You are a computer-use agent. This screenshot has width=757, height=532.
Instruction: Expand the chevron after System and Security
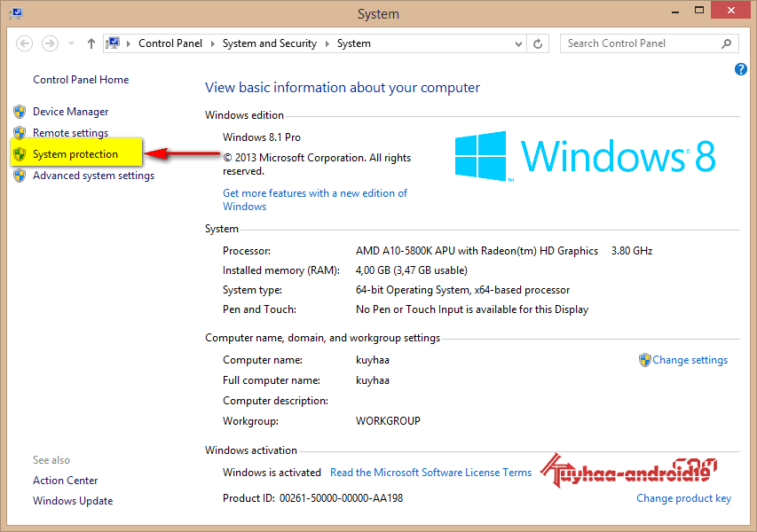coord(327,43)
